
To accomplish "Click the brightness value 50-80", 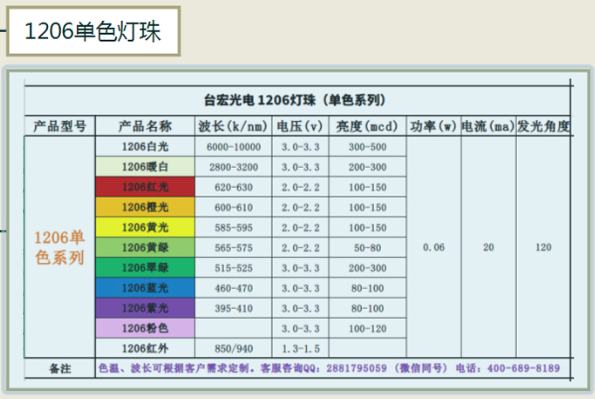I will 367,248.
